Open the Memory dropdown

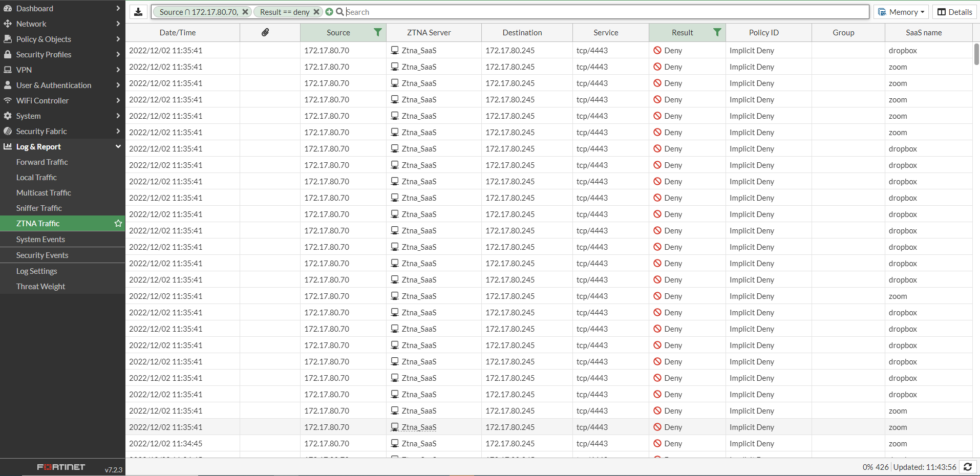point(901,11)
